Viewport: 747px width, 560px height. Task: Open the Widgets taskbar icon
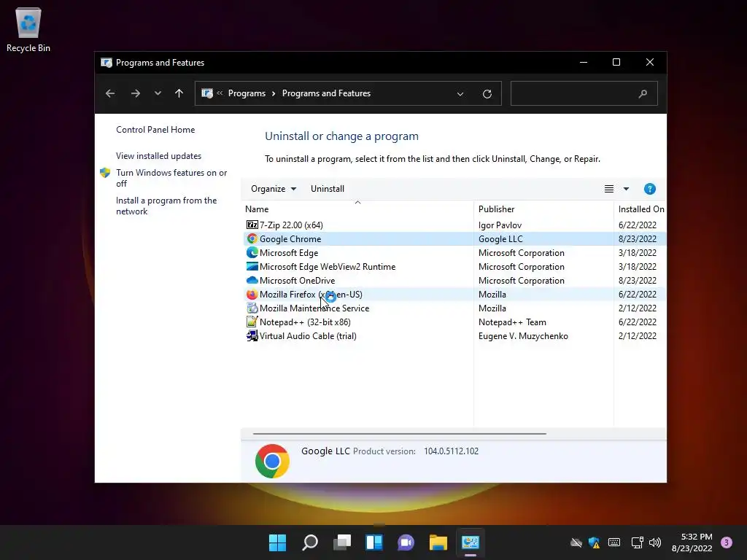(374, 542)
